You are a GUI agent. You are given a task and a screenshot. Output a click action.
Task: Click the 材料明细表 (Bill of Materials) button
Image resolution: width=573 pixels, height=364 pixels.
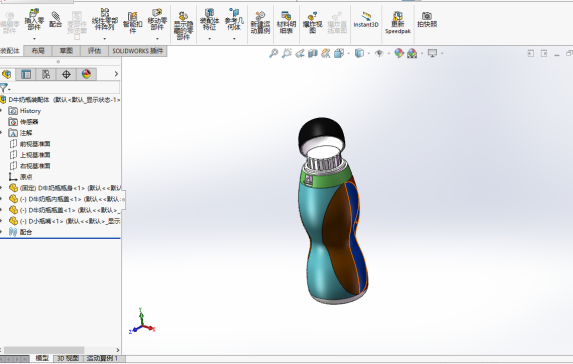286,22
